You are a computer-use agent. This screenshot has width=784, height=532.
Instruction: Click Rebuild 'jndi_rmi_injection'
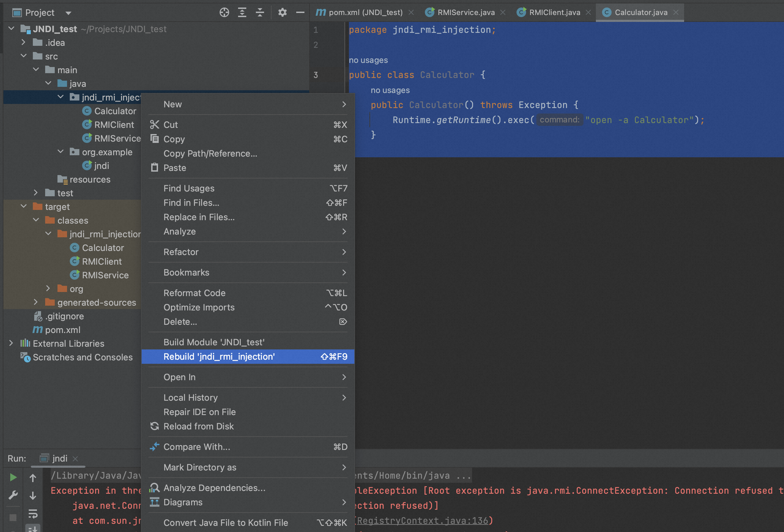point(248,357)
